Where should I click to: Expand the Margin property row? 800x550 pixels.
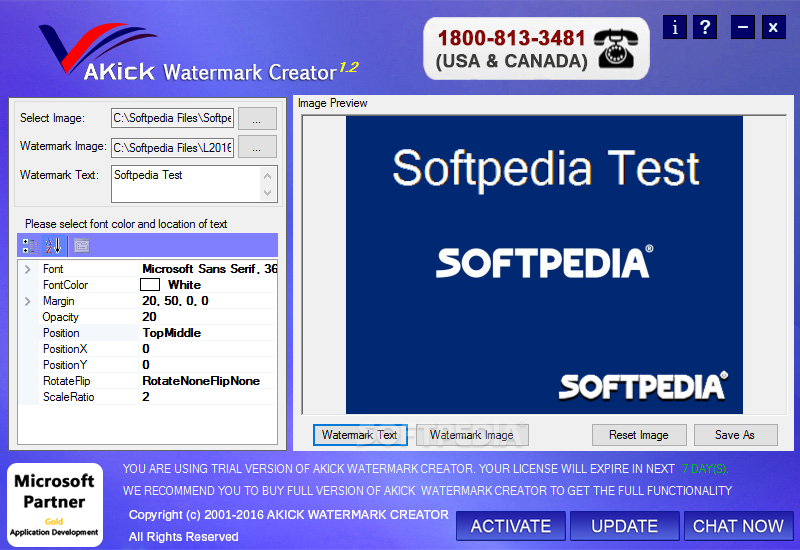point(28,301)
